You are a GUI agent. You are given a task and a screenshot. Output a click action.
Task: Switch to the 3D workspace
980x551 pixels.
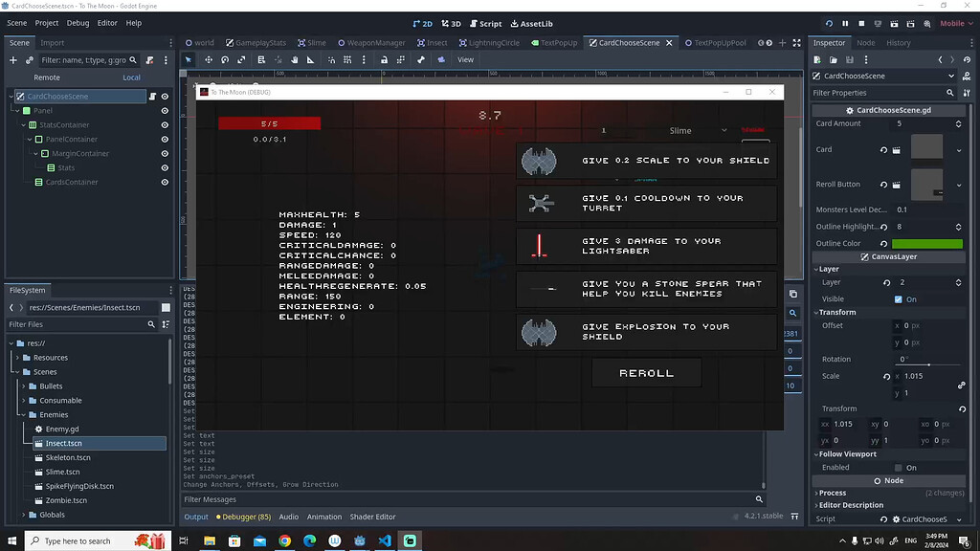(450, 23)
